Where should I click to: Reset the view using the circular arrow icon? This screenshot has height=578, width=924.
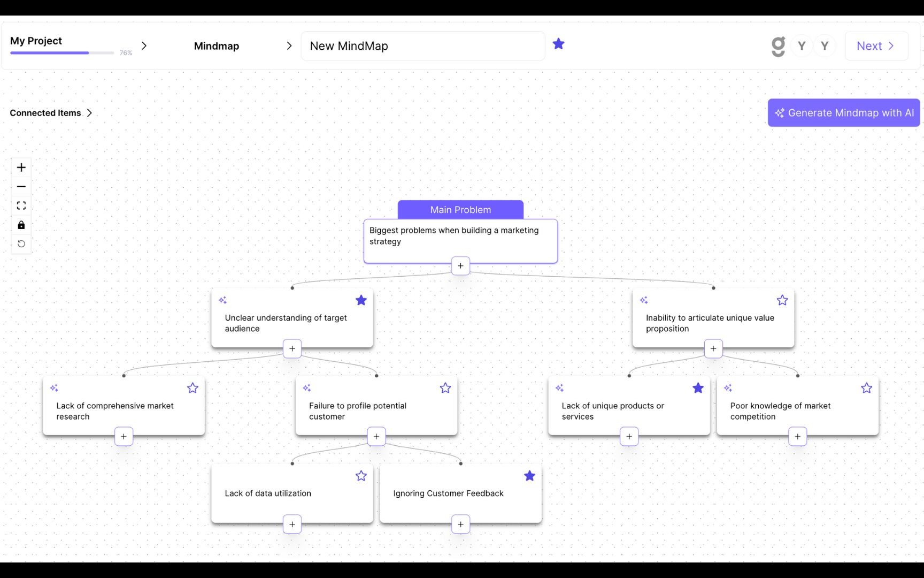click(x=21, y=244)
